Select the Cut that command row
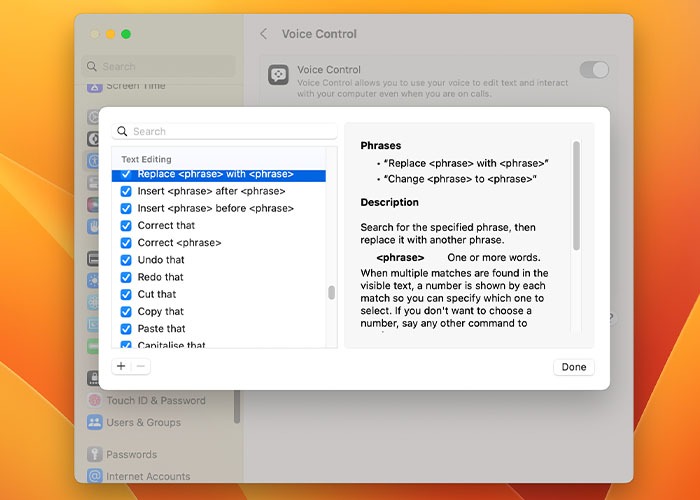 (x=219, y=294)
